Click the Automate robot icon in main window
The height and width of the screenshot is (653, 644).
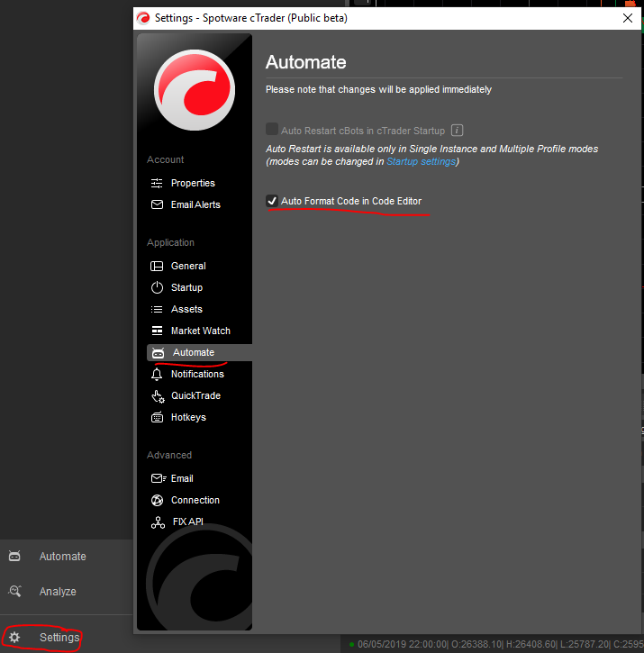click(x=14, y=556)
